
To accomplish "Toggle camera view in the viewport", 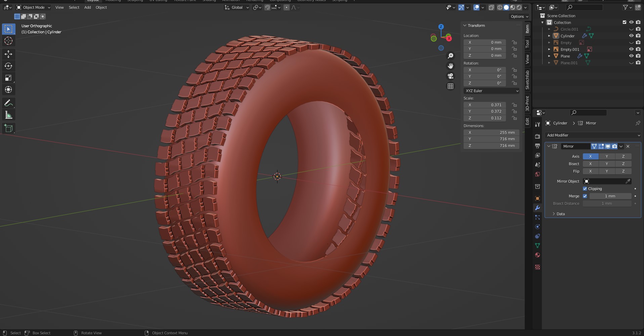I will [x=450, y=76].
